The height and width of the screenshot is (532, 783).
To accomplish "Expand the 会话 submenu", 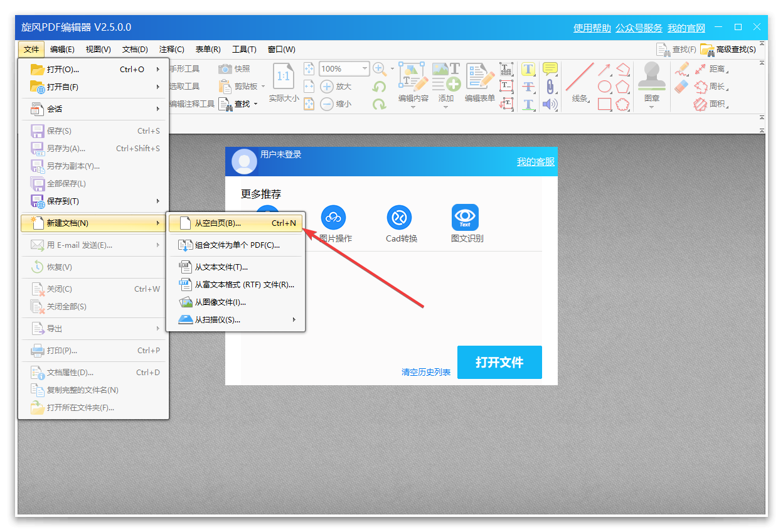I will (93, 109).
